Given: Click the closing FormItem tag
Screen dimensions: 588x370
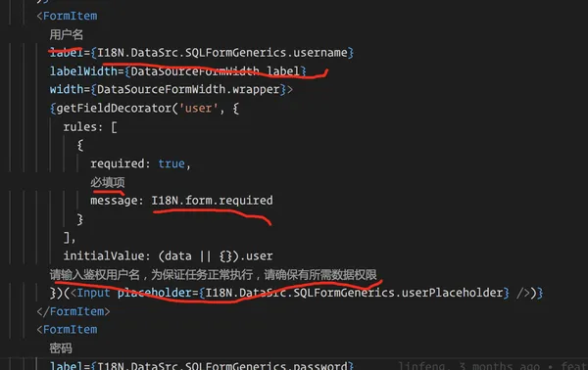Looking at the screenshot, I should click(73, 311).
